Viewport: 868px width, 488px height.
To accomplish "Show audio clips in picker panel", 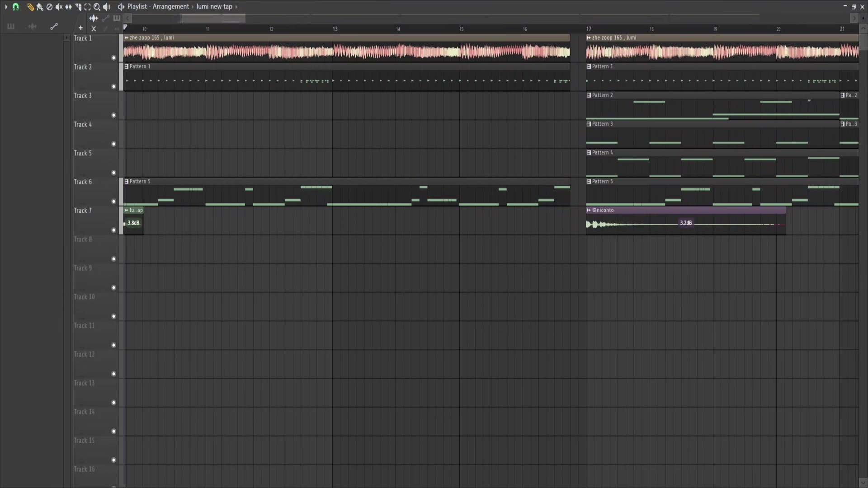I will click(x=32, y=27).
